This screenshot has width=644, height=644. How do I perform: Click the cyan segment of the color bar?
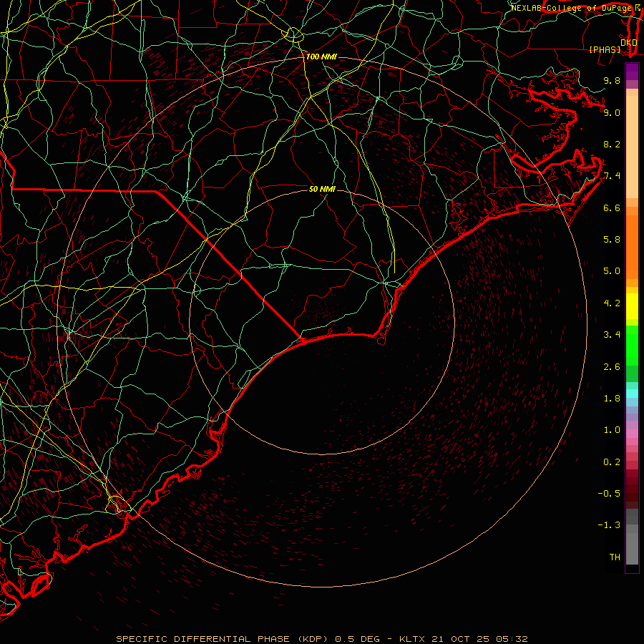pyautogui.click(x=632, y=394)
